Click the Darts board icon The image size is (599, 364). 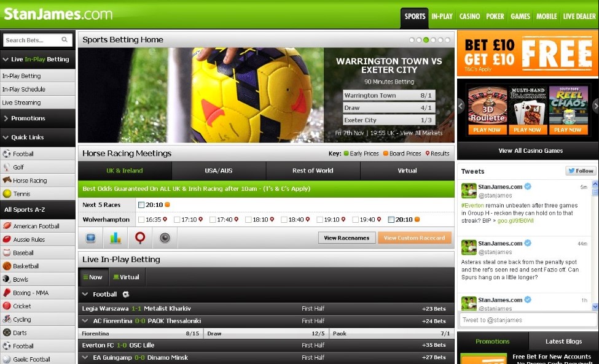[7, 333]
